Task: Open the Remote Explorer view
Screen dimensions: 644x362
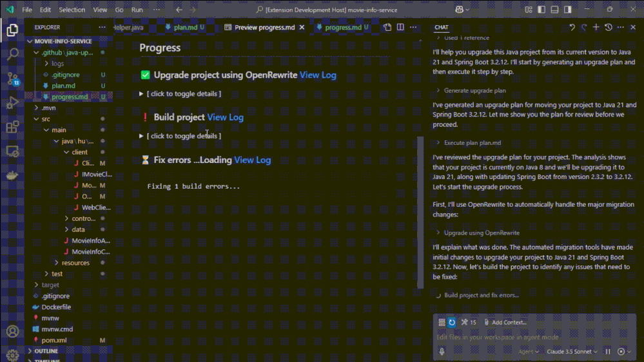Action: coord(12,151)
